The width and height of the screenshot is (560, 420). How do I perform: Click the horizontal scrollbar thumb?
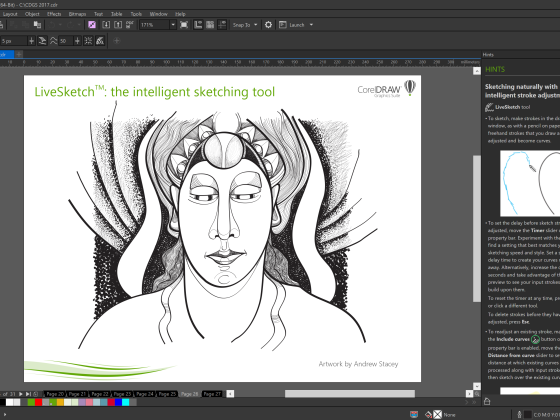(x=350, y=394)
